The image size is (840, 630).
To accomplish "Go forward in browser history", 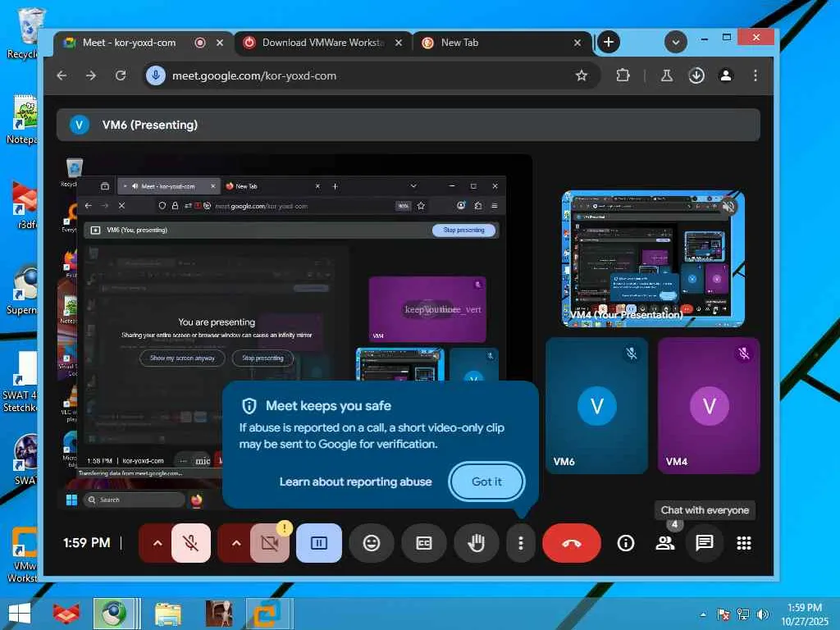I will (x=91, y=75).
